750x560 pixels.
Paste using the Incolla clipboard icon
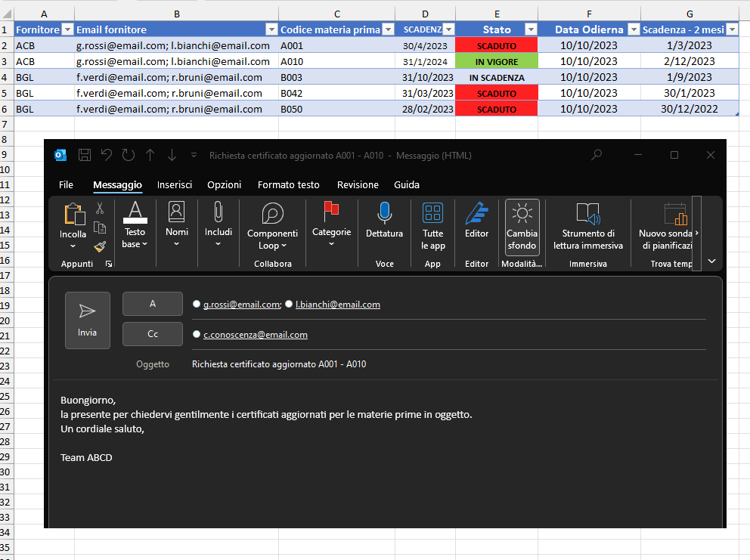[x=74, y=214]
